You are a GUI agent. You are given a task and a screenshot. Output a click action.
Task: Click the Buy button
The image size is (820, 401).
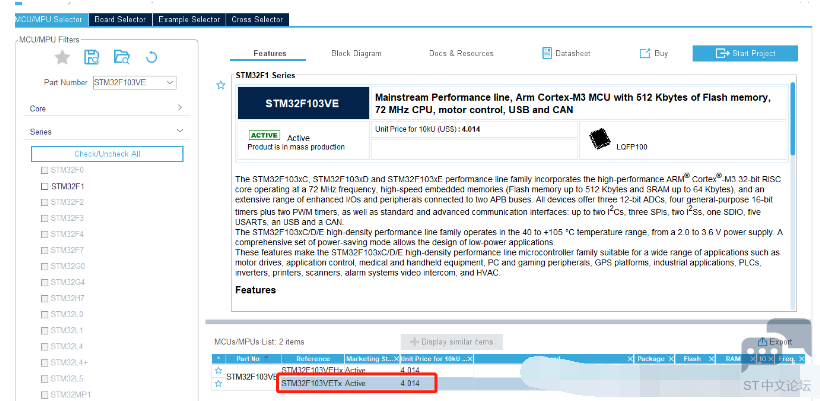(654, 53)
